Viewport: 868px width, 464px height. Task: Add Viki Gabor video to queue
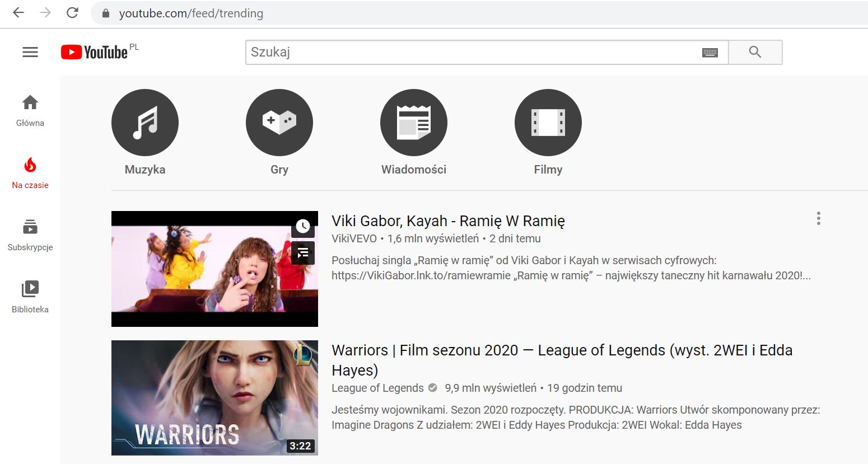point(303,253)
